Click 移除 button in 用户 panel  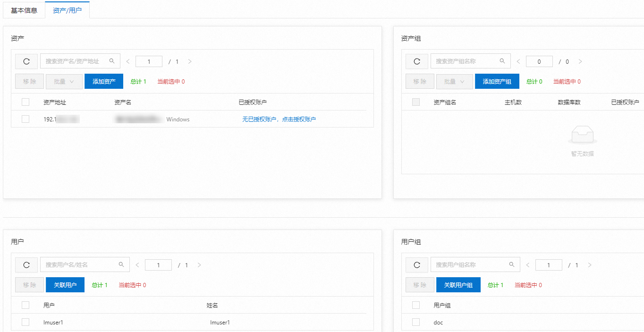(x=30, y=285)
